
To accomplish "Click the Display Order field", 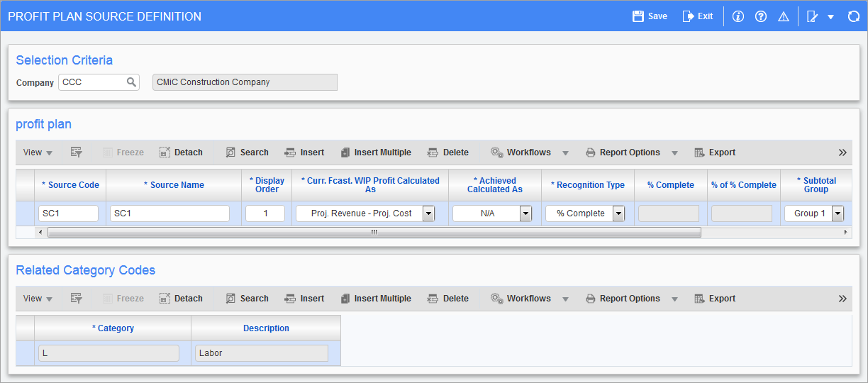I will point(265,213).
